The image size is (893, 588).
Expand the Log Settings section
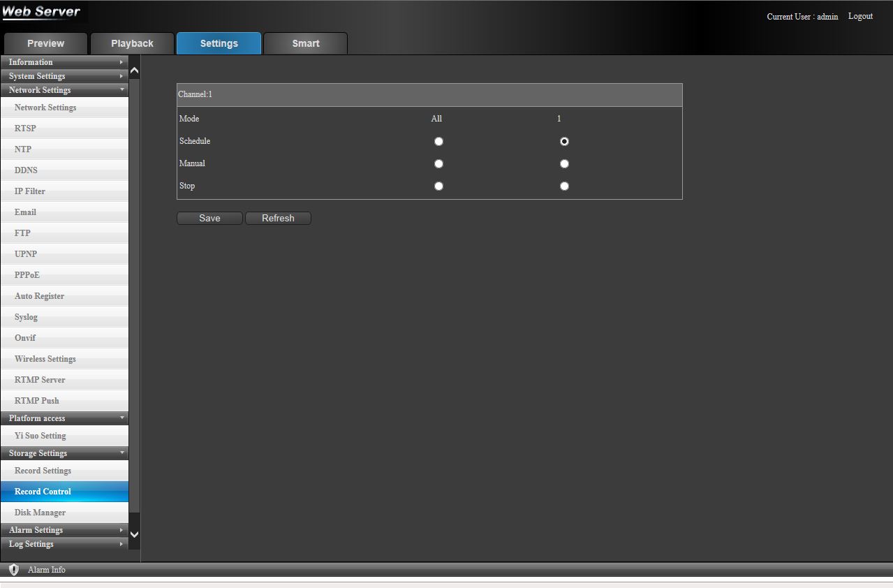tap(64, 544)
